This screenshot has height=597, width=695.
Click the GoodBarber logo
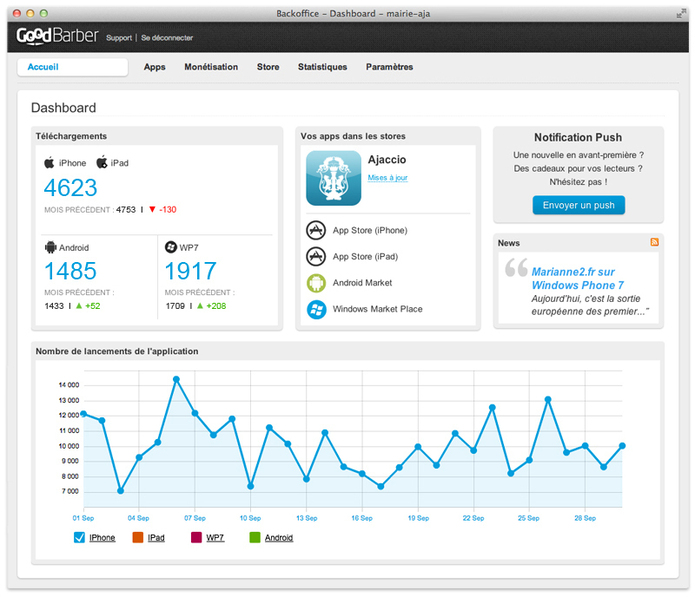click(57, 37)
